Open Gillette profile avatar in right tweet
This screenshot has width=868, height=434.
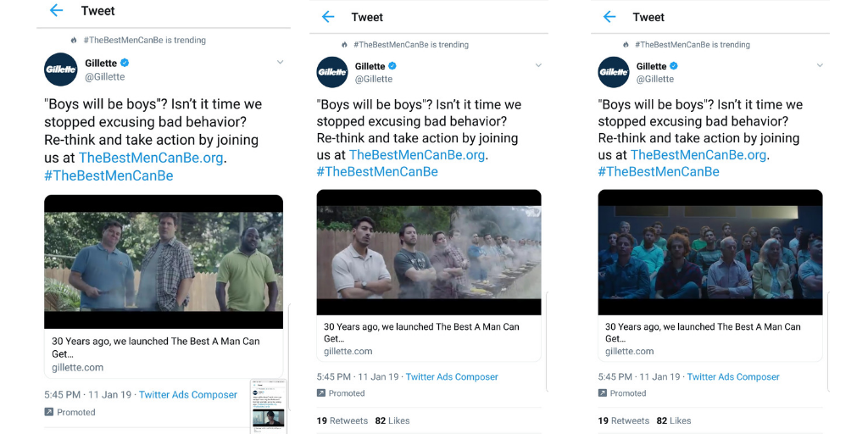coord(614,72)
